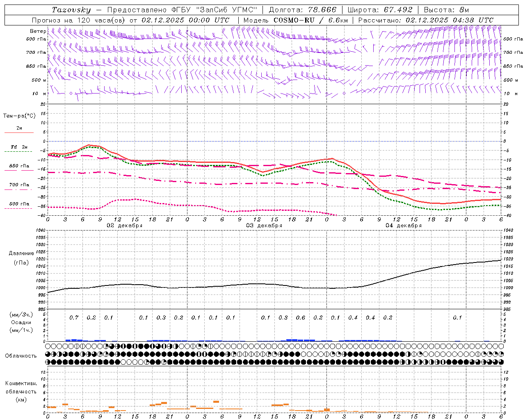Select the "Осадки" precipitation label
Screen dimensions: 525x420
click(21, 323)
